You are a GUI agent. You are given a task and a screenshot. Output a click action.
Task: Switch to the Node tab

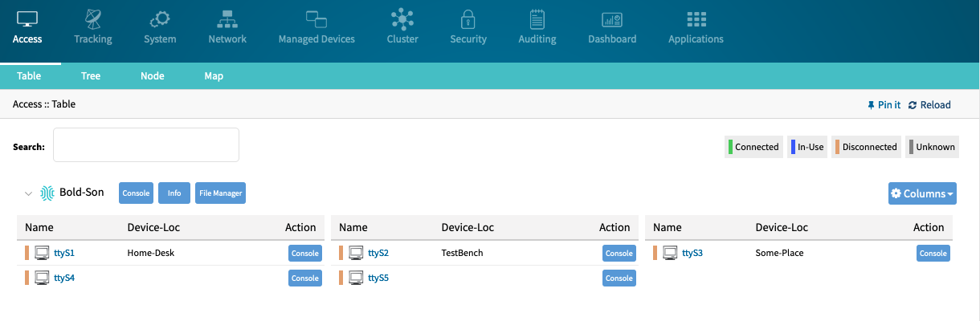click(x=152, y=76)
